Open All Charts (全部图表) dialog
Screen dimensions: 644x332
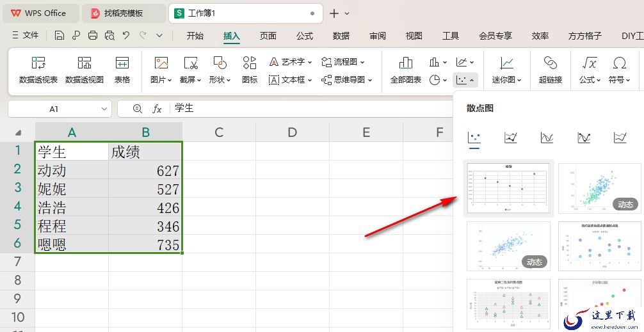(x=405, y=70)
